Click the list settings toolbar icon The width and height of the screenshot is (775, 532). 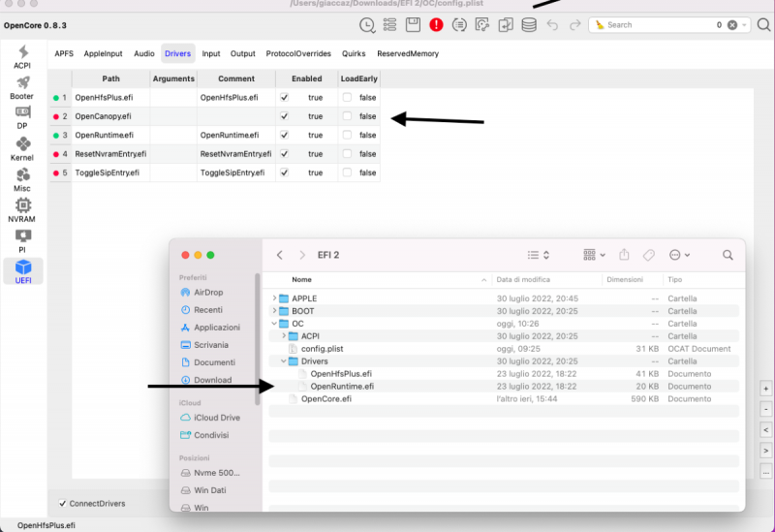tap(390, 25)
